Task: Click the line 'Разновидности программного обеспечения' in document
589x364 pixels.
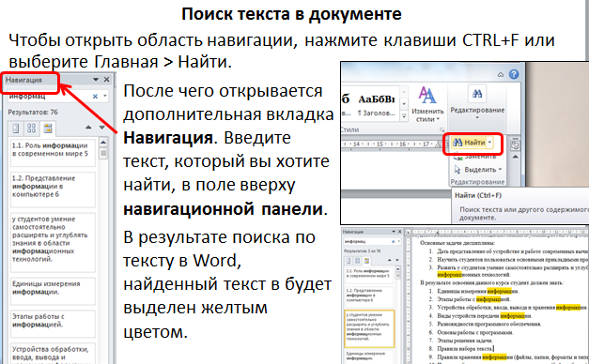Action: (x=488, y=324)
